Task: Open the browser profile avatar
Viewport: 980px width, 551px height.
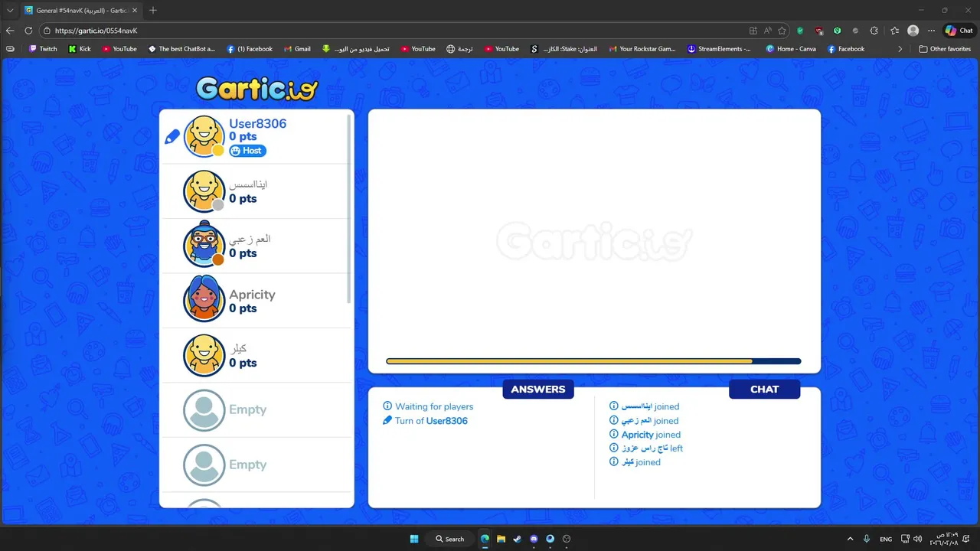Action: coord(913,31)
